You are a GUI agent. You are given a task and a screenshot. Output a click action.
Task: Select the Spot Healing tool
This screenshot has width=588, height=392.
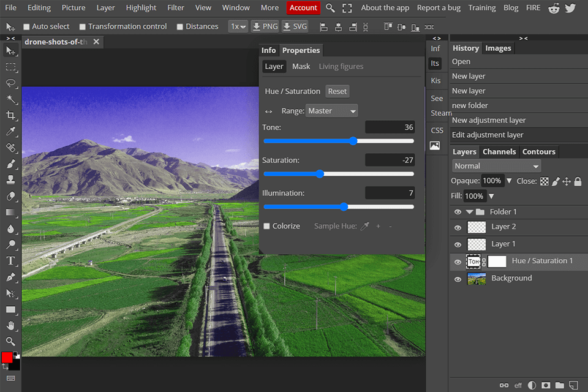tap(10, 148)
